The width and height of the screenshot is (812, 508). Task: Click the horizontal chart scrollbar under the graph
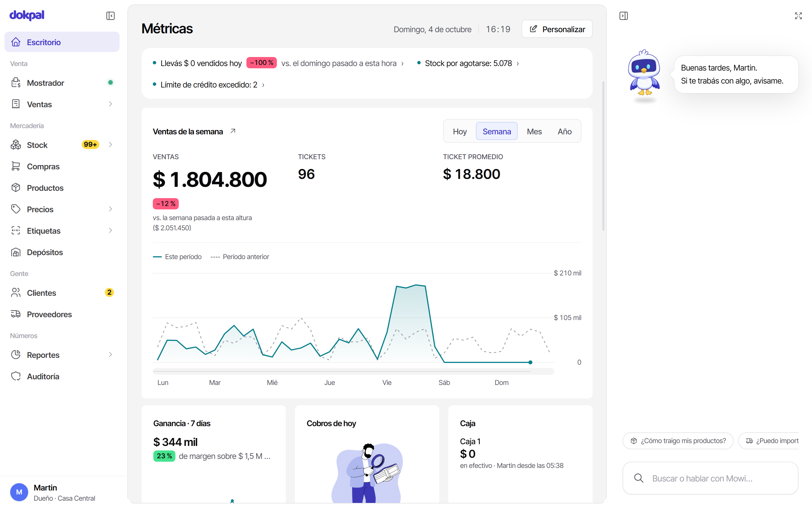tap(353, 371)
